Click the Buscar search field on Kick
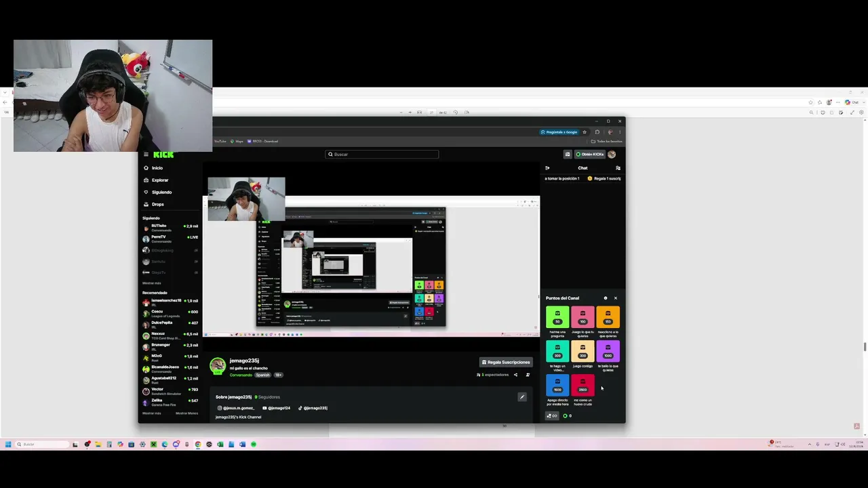Viewport: 868px width, 488px height. 382,155
